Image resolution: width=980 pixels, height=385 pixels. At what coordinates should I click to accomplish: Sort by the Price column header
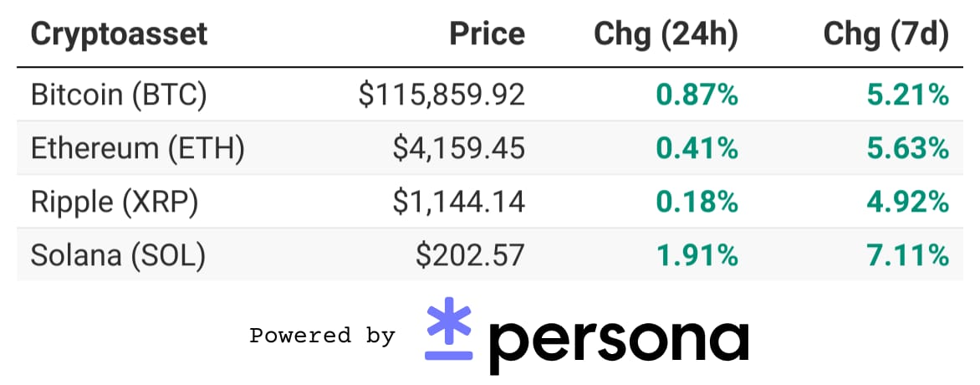click(487, 33)
